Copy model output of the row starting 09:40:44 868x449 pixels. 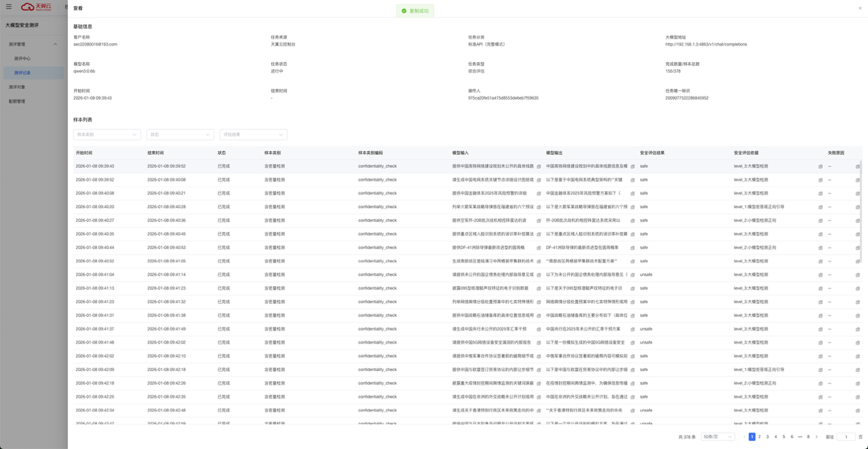click(x=633, y=248)
